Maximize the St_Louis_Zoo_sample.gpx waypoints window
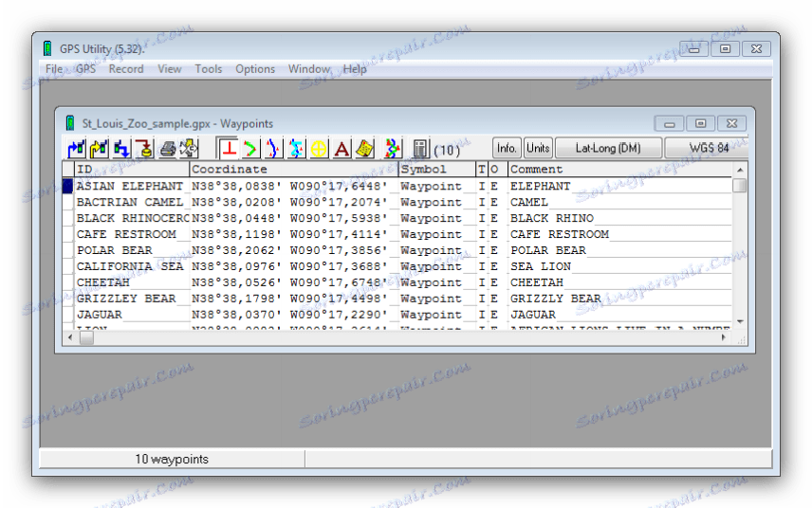This screenshot has height=508, width=812. [700, 123]
